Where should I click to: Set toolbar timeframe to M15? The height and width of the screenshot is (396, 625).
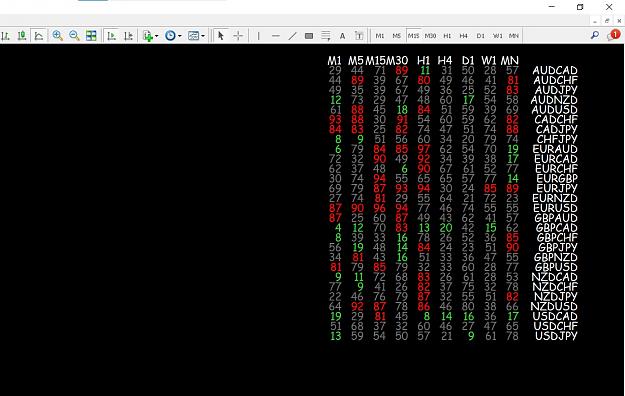(x=413, y=36)
